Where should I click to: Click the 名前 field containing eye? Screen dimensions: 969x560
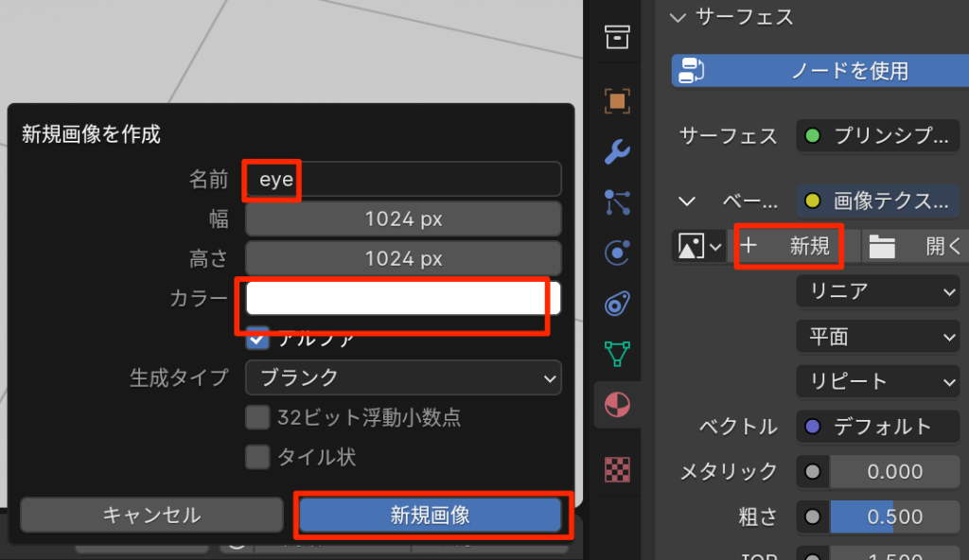click(x=403, y=179)
